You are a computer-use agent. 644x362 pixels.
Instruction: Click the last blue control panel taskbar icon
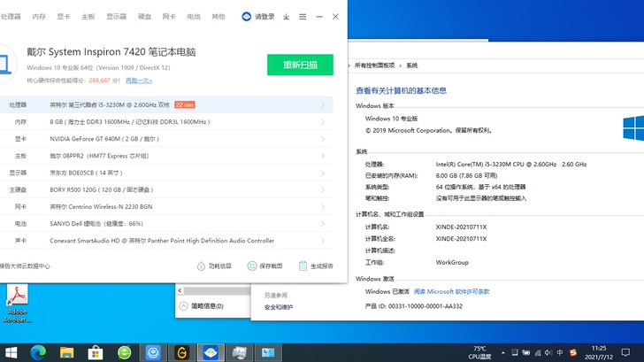(x=268, y=352)
